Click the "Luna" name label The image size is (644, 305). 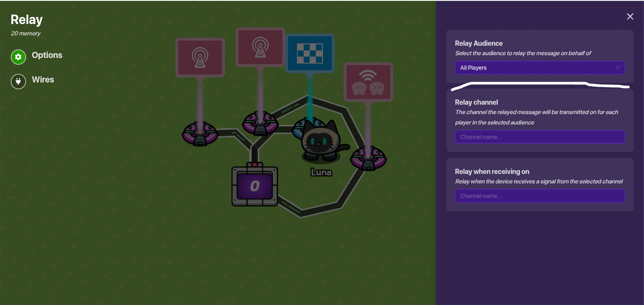tap(321, 173)
